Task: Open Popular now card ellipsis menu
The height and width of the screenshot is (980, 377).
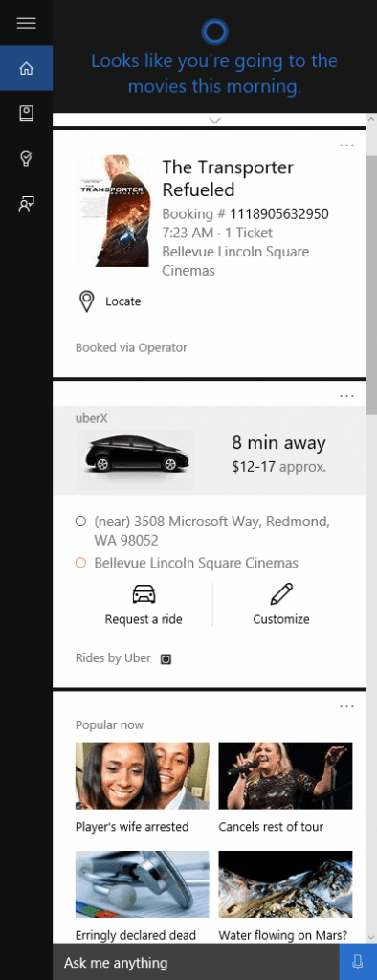Action: [347, 706]
